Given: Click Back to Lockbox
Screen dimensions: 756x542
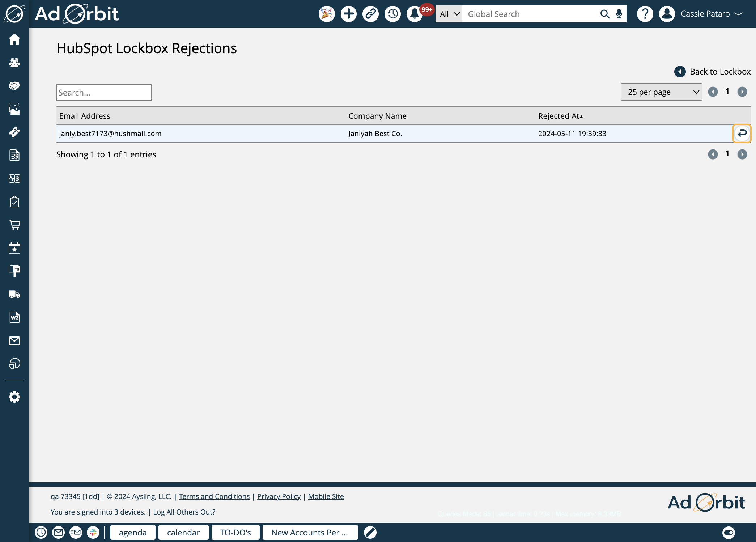Looking at the screenshot, I should (712, 72).
